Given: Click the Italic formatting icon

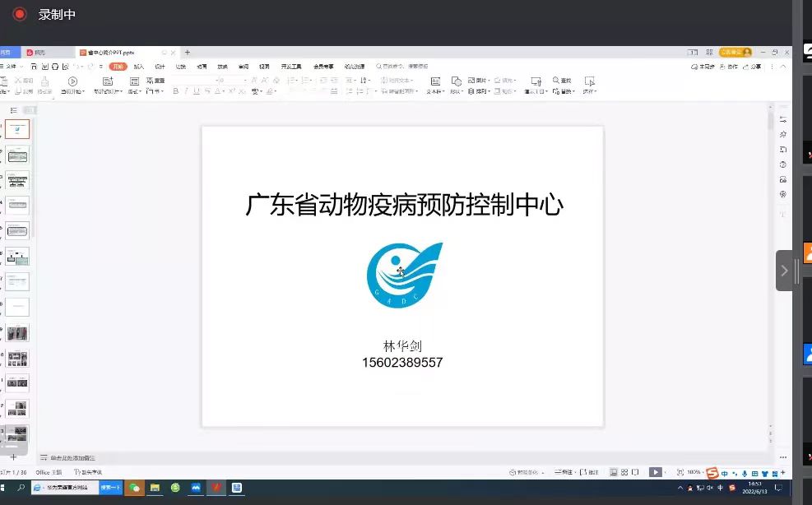Looking at the screenshot, I should click(x=186, y=91).
